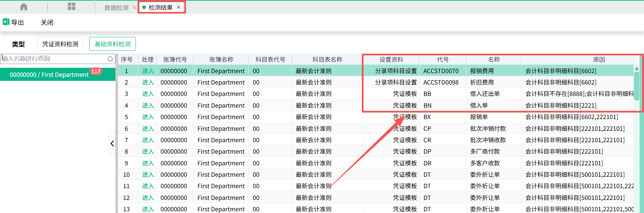Click the home icon in tab bar

24,7
